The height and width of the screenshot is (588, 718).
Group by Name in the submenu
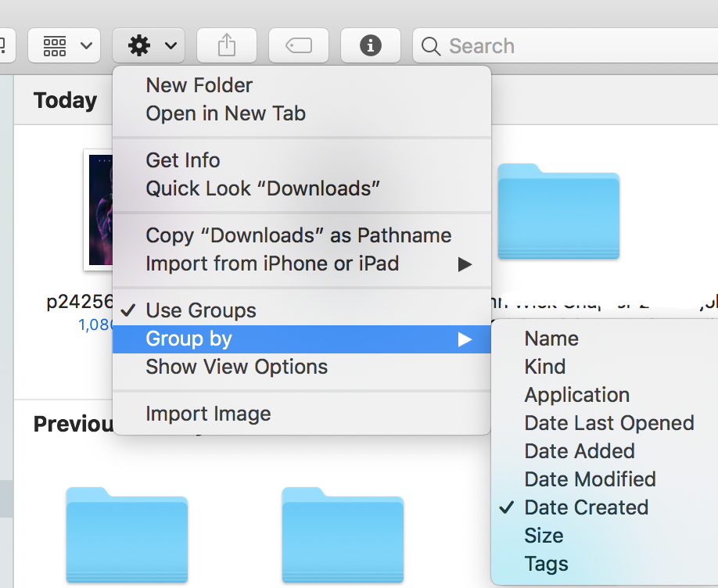pyautogui.click(x=605, y=339)
